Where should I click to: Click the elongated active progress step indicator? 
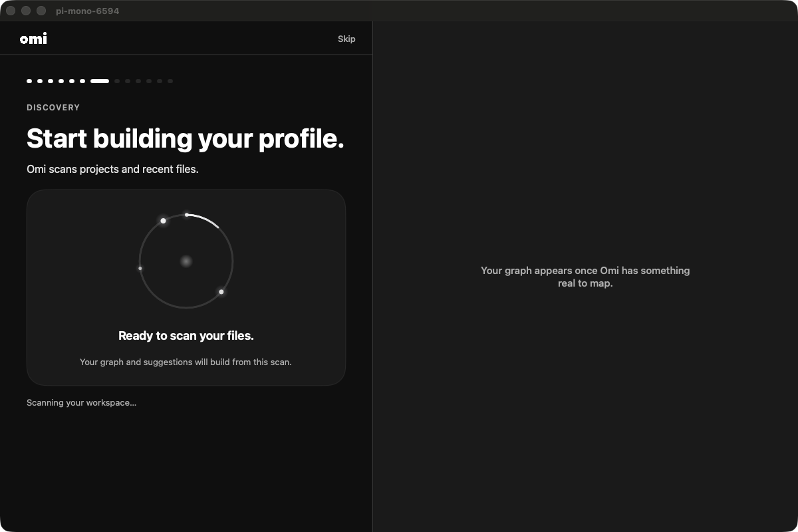(x=100, y=81)
